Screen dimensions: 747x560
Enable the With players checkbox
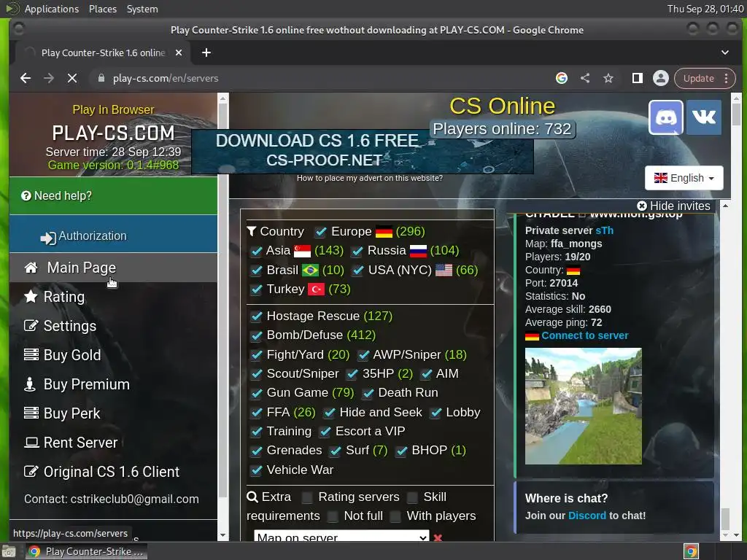(x=395, y=516)
